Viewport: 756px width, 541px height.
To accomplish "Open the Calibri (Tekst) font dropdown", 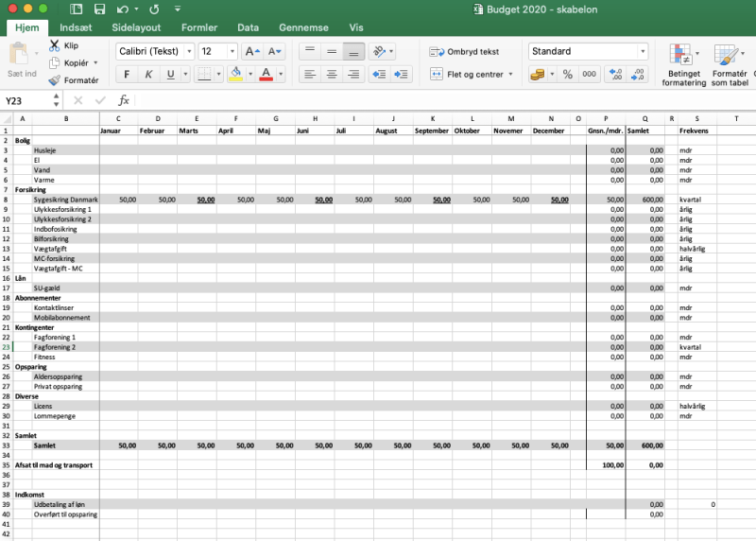I will [155, 51].
